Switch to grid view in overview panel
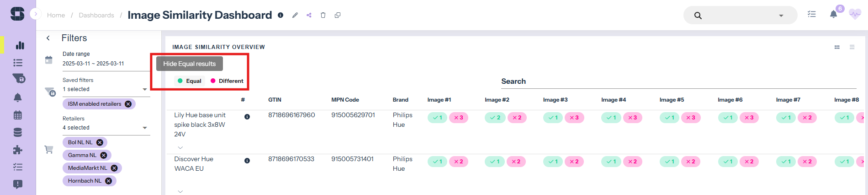868x195 pixels. [837, 47]
